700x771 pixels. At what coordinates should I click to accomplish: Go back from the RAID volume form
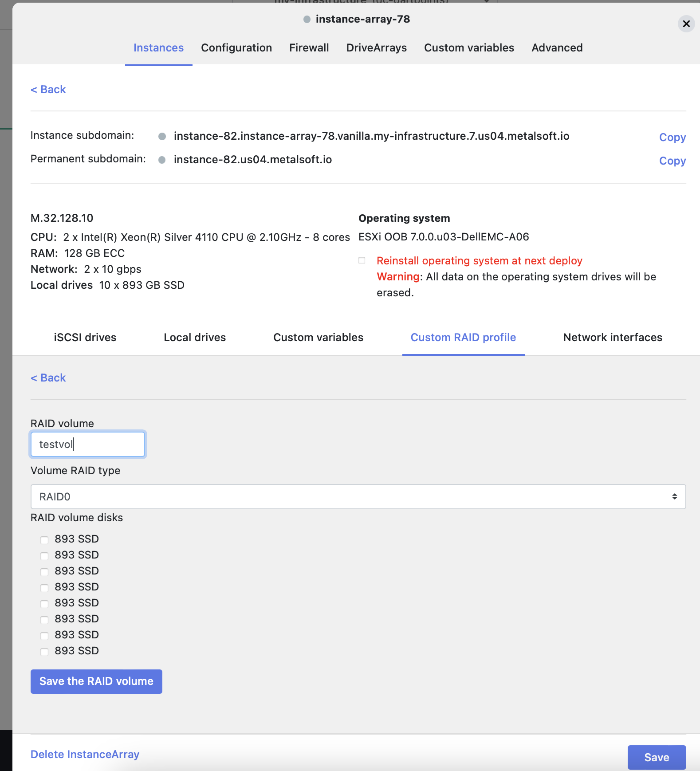48,378
